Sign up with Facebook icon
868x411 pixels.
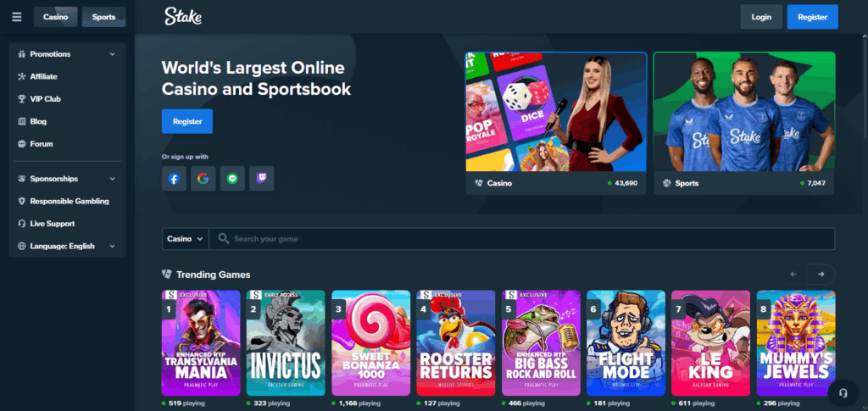[174, 179]
